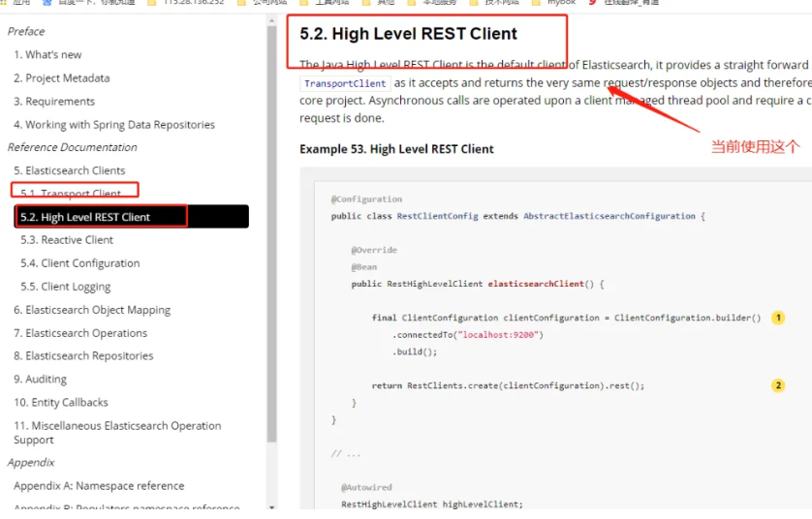Click the "TransportClient" inline code link

tap(345, 84)
